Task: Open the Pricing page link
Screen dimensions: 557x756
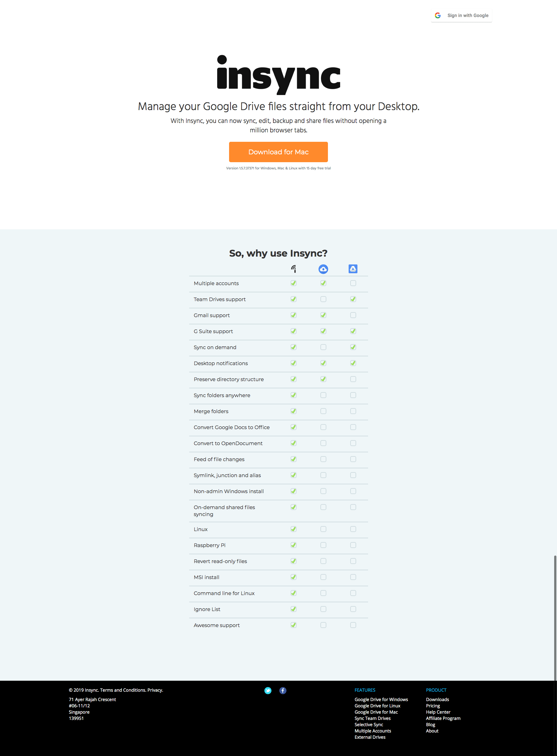Action: pyautogui.click(x=433, y=705)
